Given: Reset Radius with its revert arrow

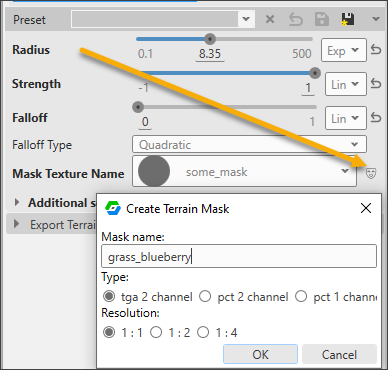Looking at the screenshot, I should pos(376,50).
